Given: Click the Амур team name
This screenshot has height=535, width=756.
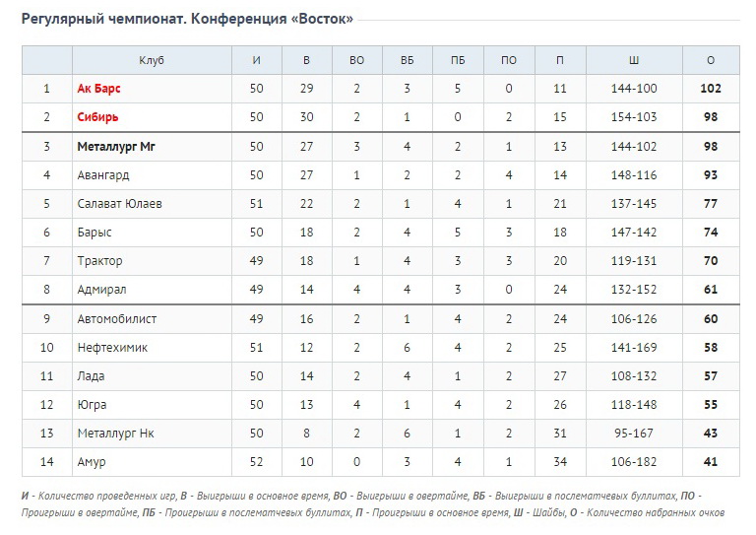Looking at the screenshot, I should pyautogui.click(x=92, y=462).
